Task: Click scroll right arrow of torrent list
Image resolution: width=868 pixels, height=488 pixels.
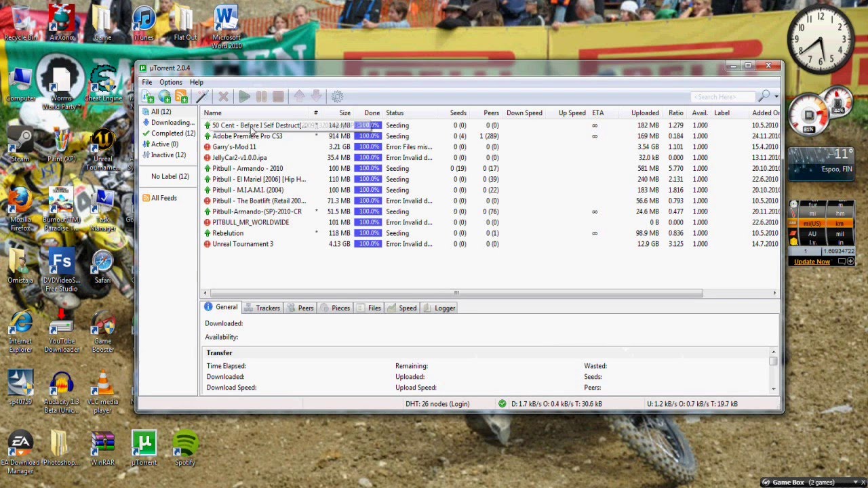Action: (774, 293)
